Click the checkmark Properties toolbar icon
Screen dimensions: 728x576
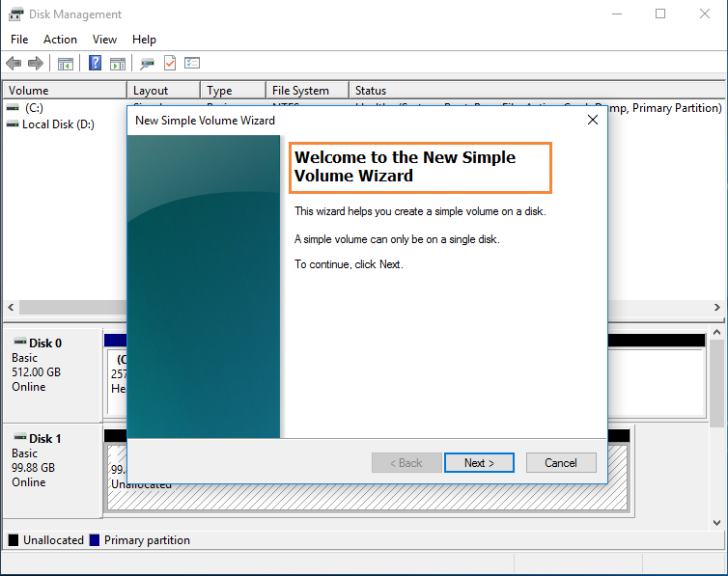170,63
